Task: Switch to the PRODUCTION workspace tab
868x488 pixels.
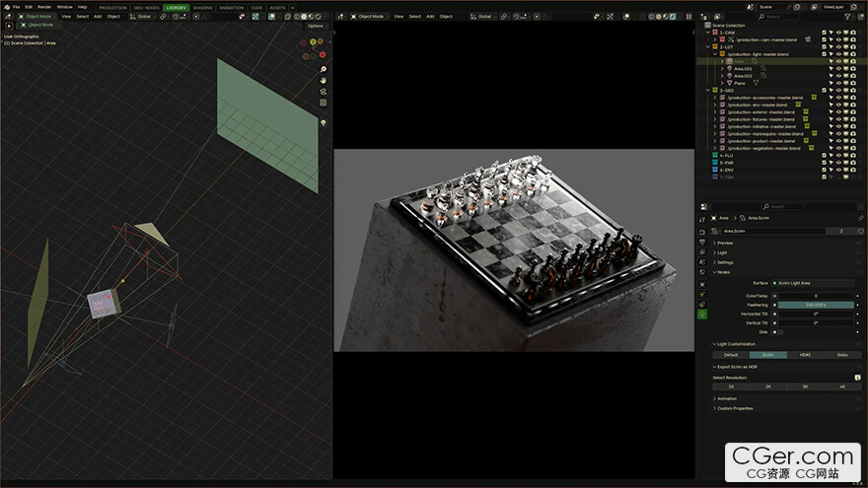Action: (112, 8)
